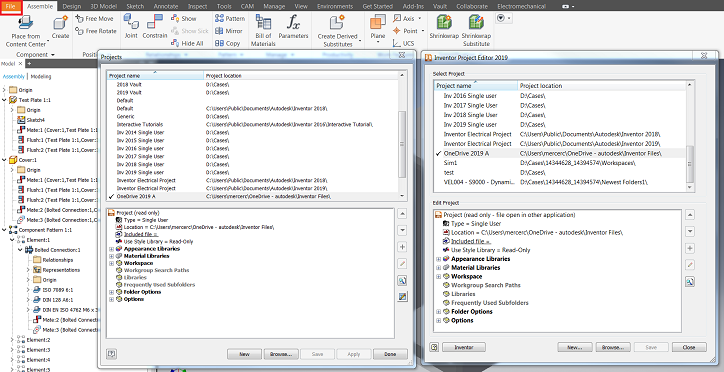Open the Point dropdown arrow
Image resolution: width=724 pixels, height=372 pixels.
(x=422, y=31)
